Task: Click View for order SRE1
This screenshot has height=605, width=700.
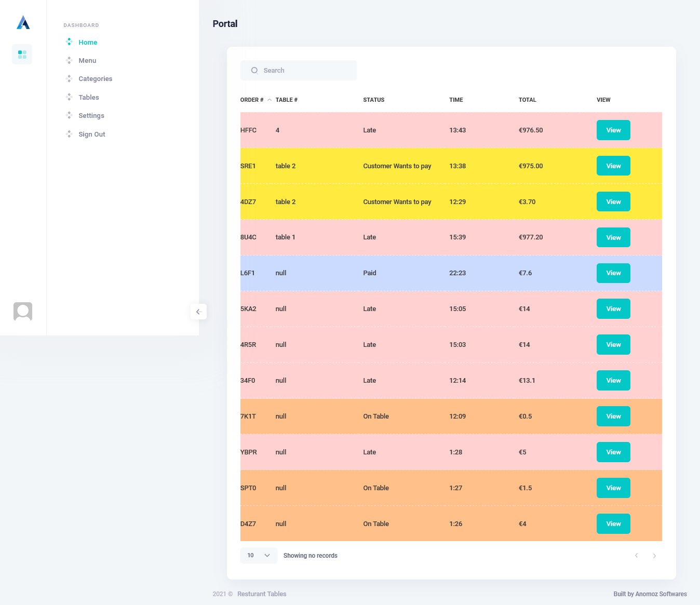Action: (613, 166)
